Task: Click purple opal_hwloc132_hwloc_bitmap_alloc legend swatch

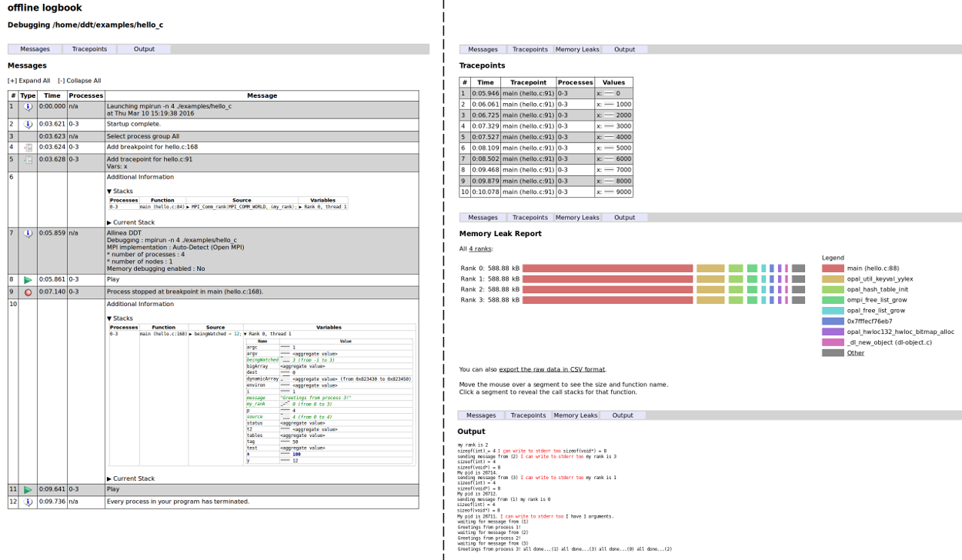Action: pos(833,332)
